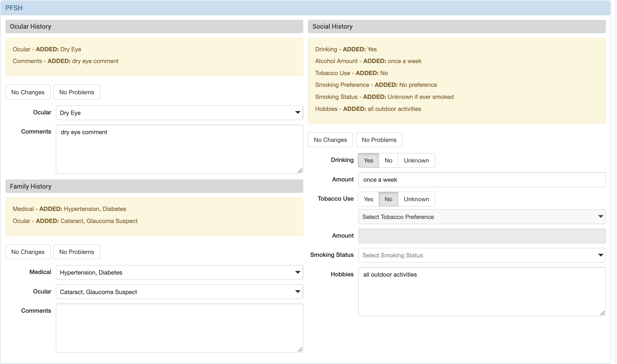Open the Ocular History Dry Eye dropdown

pyautogui.click(x=179, y=113)
